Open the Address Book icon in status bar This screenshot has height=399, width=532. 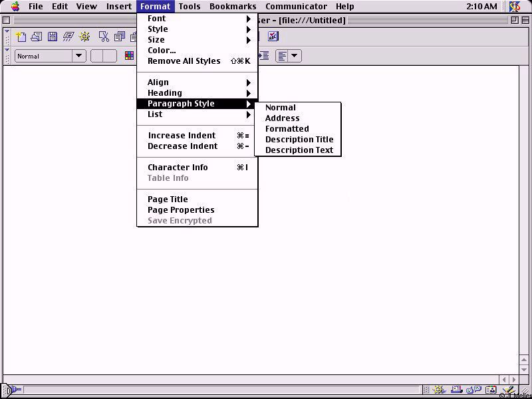pyautogui.click(x=490, y=390)
